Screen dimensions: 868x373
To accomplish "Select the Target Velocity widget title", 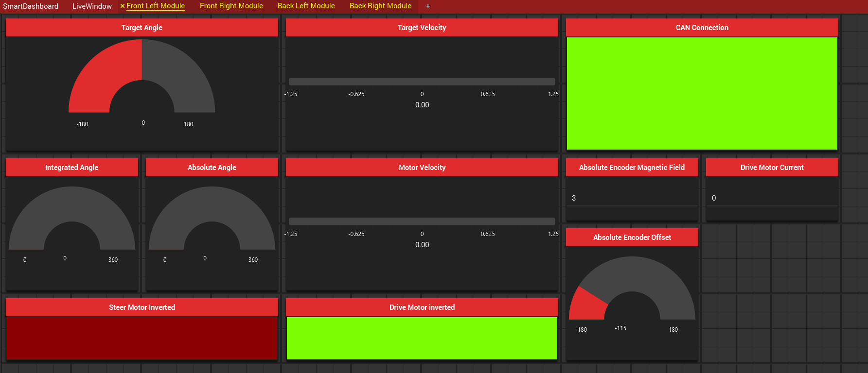I will (x=422, y=28).
